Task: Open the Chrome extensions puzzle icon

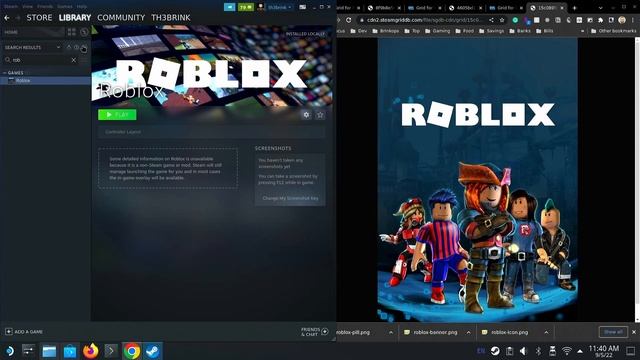Action: pyautogui.click(x=600, y=20)
